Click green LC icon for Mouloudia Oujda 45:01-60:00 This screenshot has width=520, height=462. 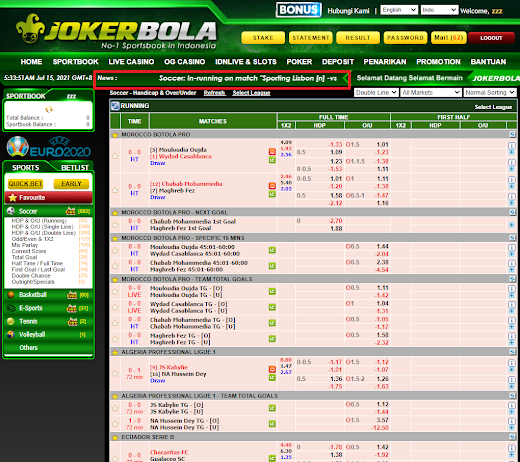coord(272,250)
